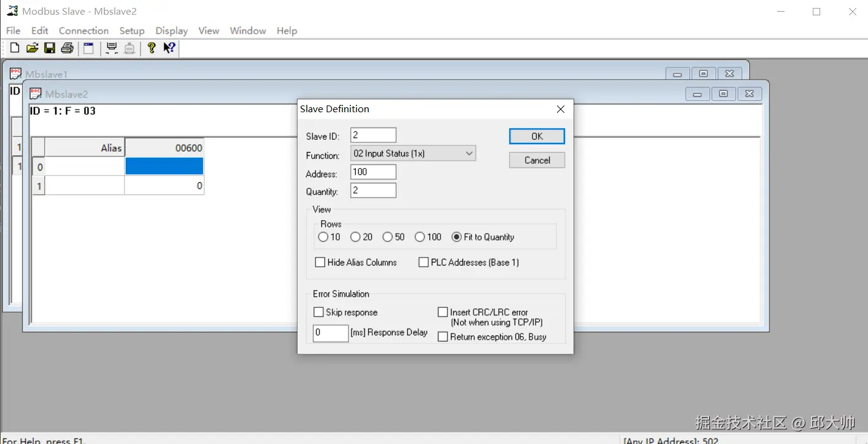Maximize the Mbslave2 child window
The height and width of the screenshot is (444, 868).
click(723, 94)
